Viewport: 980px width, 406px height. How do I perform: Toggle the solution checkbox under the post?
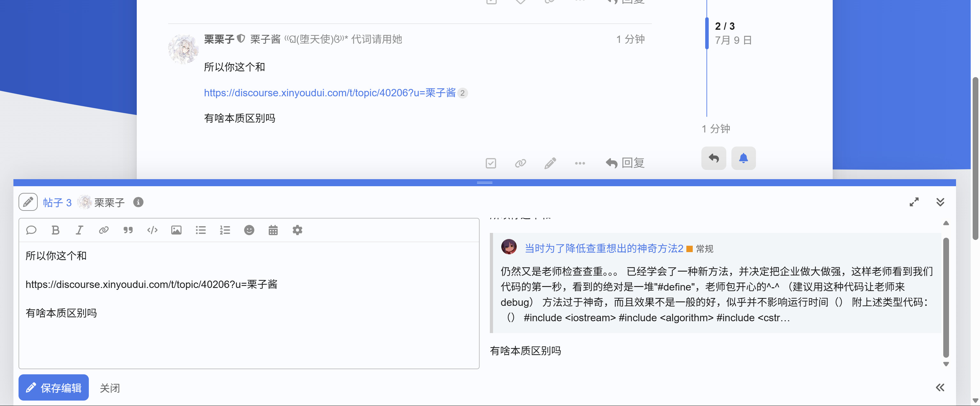491,163
